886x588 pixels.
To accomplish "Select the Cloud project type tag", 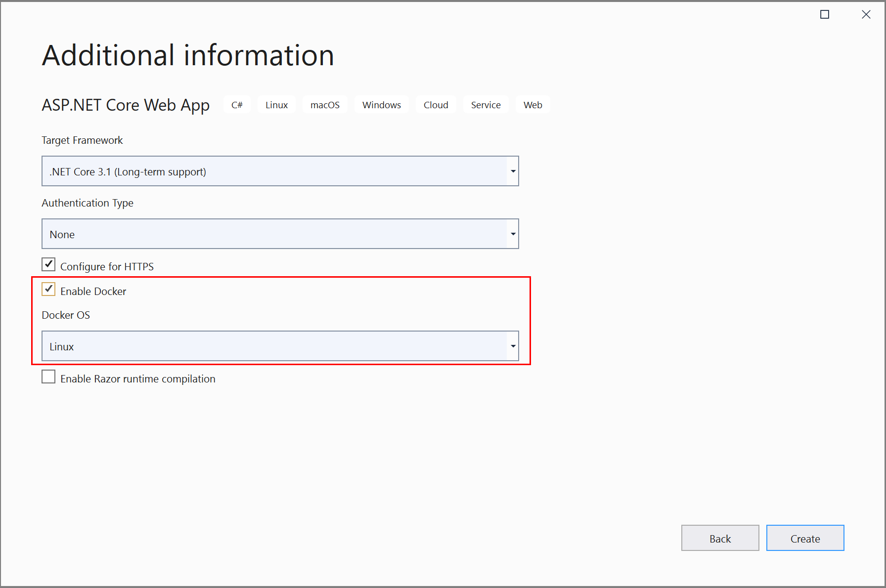I will click(x=436, y=105).
